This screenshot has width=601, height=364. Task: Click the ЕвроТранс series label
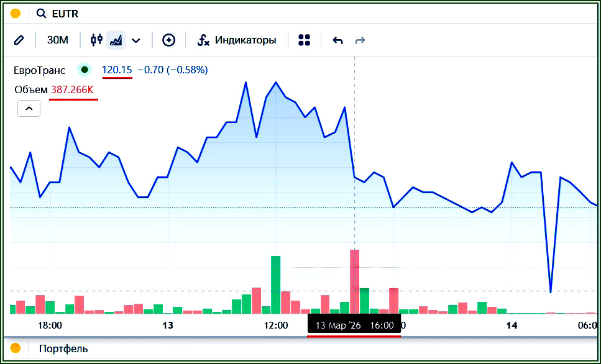(40, 70)
